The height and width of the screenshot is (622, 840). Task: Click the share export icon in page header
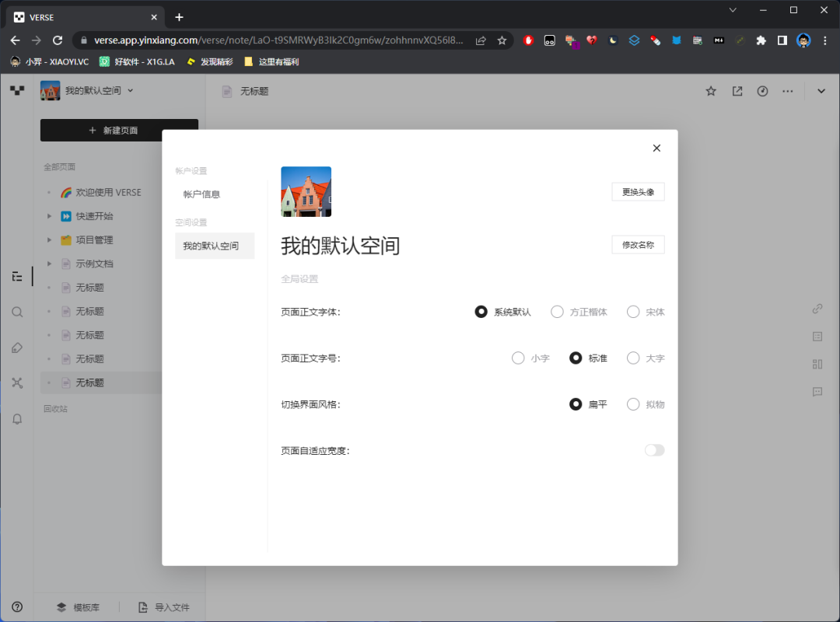click(737, 91)
